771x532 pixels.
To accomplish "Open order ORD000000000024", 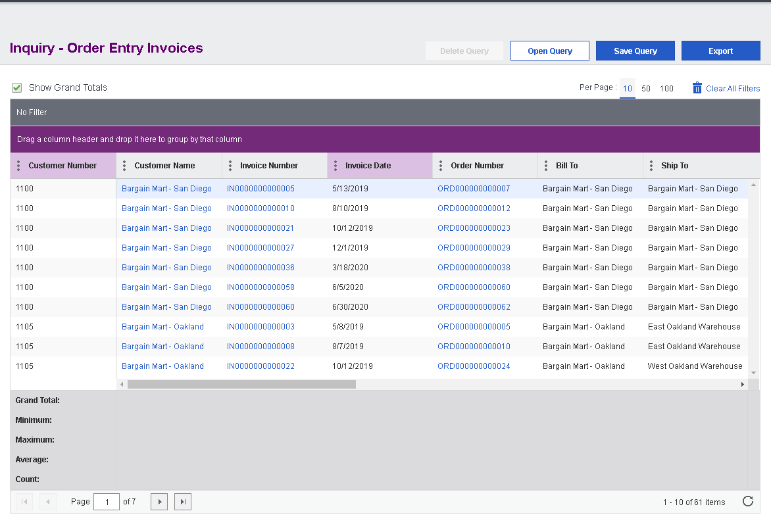I will [x=474, y=366].
